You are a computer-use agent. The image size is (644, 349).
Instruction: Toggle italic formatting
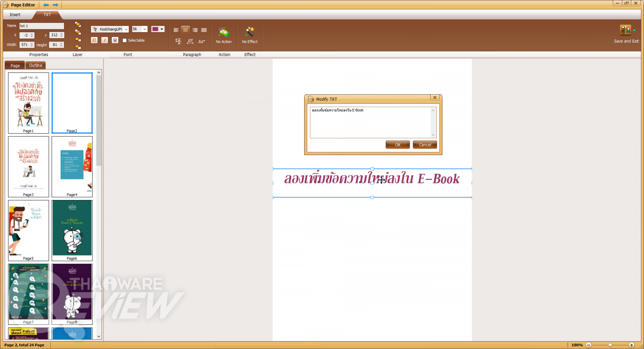pos(105,40)
